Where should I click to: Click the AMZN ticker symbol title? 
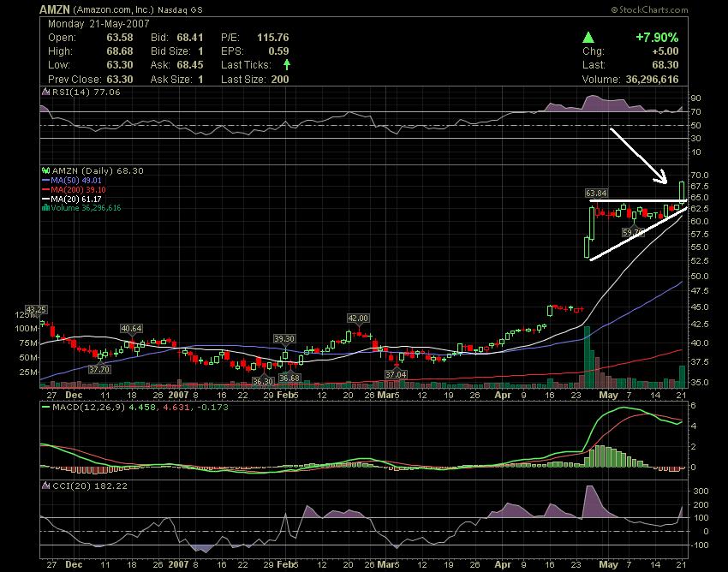[55, 9]
